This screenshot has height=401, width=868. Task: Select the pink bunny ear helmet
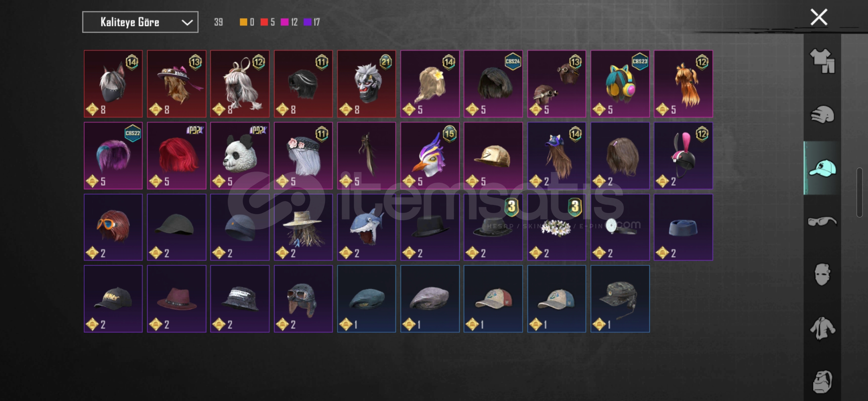(683, 156)
